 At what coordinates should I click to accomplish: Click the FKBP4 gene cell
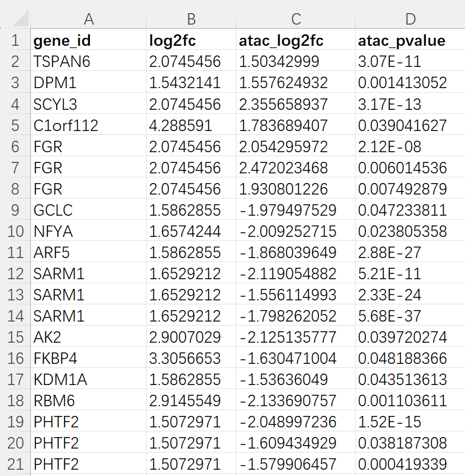[x=89, y=358]
